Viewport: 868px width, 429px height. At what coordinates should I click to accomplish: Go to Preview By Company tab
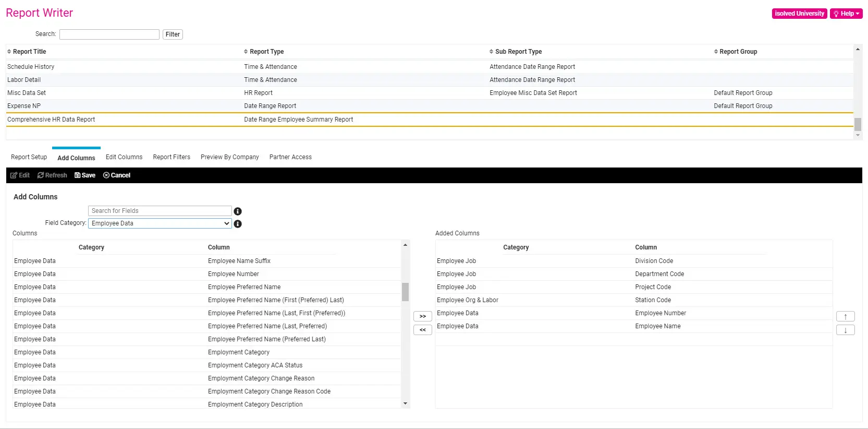[230, 157]
